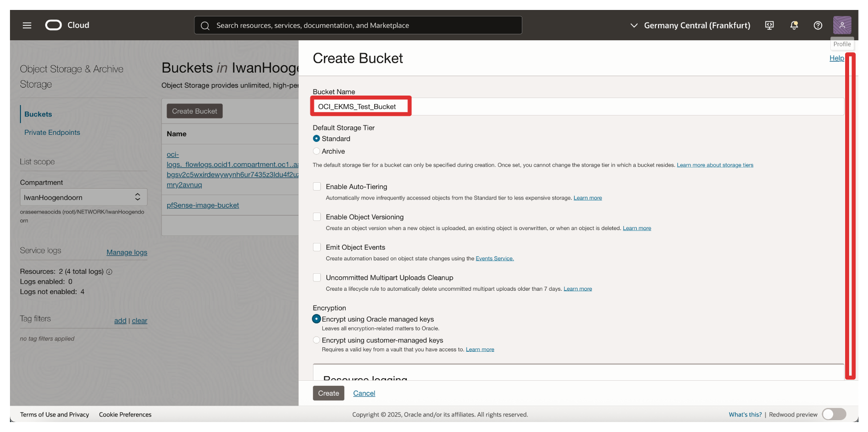Go to Private Endpoints section

coord(52,132)
